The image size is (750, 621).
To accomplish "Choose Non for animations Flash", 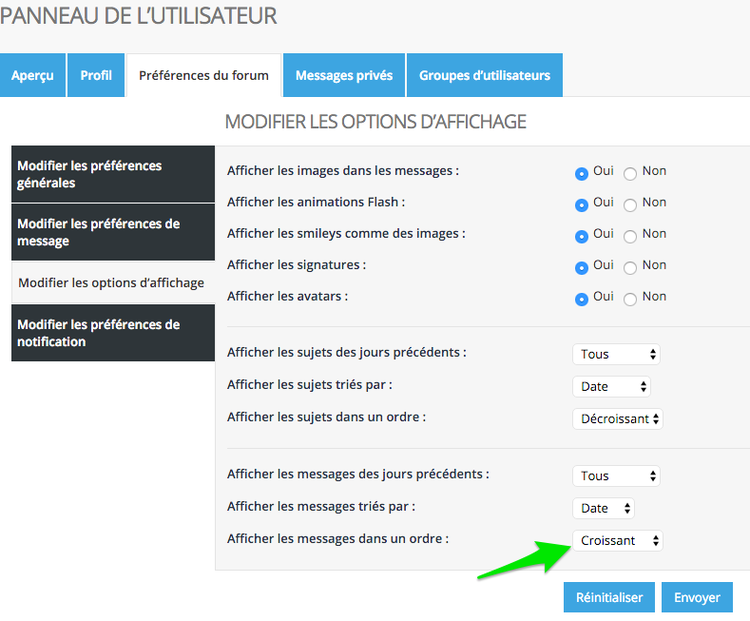I will point(630,205).
